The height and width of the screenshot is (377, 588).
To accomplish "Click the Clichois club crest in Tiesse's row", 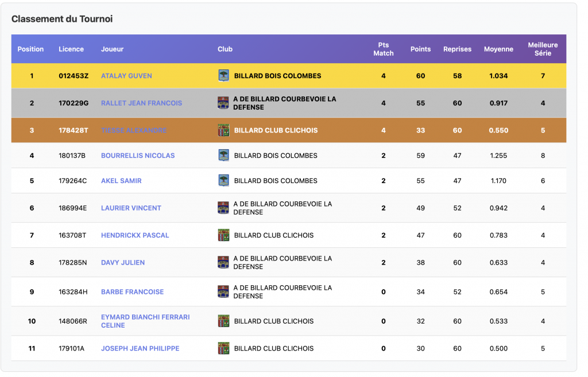I will click(223, 130).
